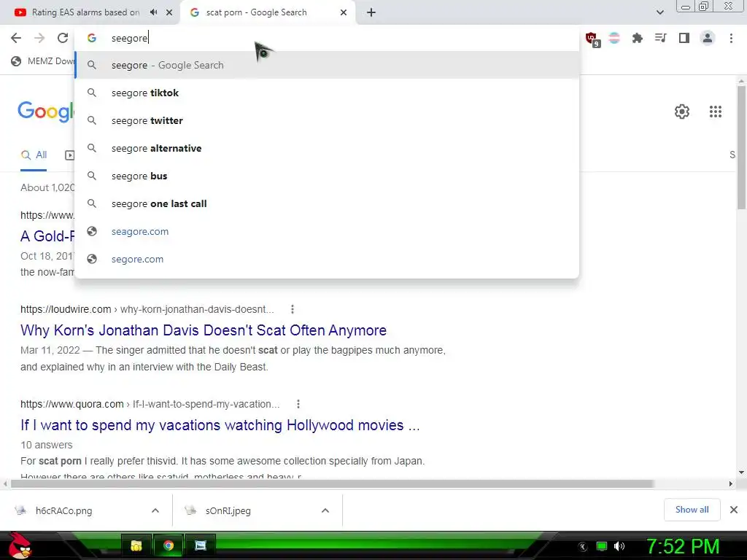Open the MEMZ Download bookmark

(x=43, y=61)
